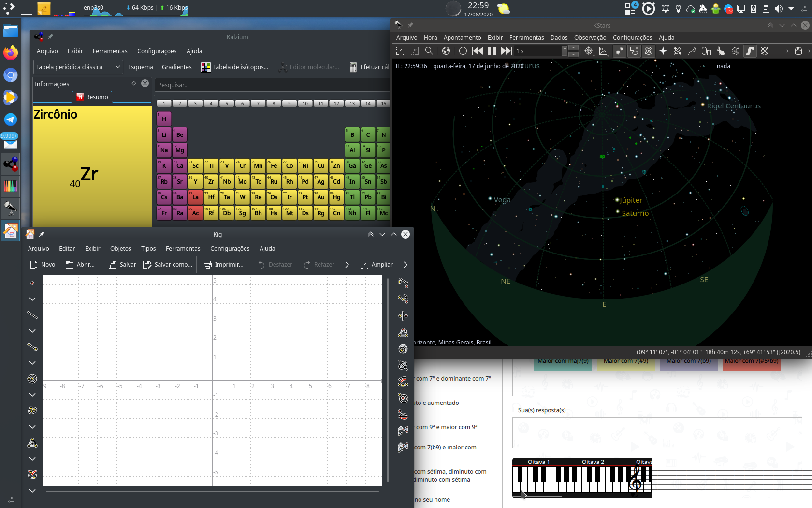Toggle deep sky objects in KStars
812x508 pixels.
[x=634, y=51]
